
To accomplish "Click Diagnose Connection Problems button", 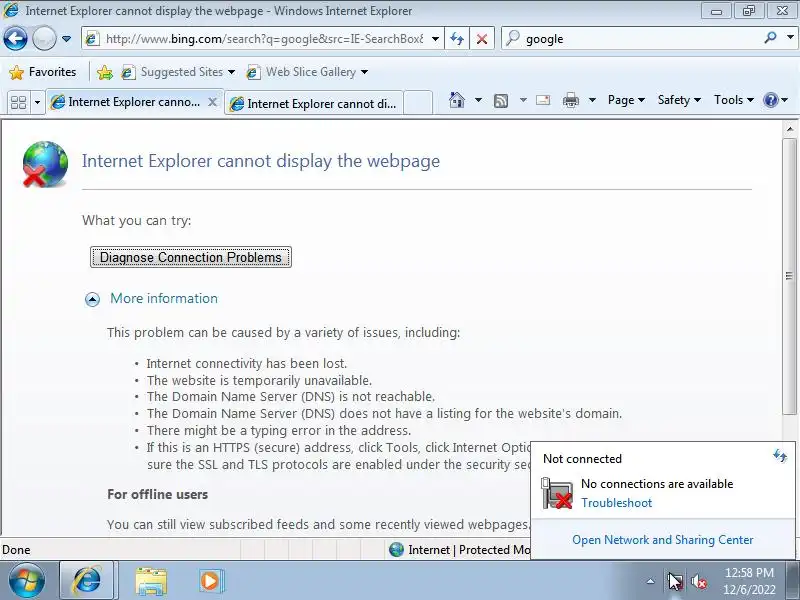I will coord(191,257).
